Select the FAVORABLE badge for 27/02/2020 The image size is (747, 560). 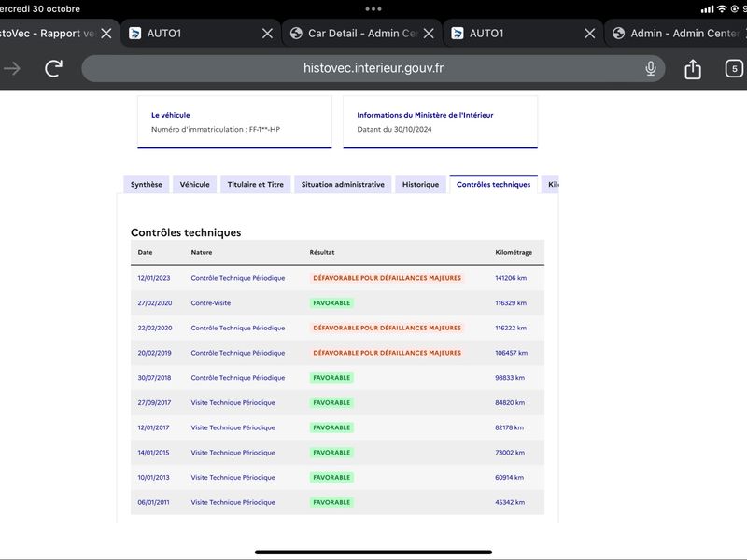331,302
